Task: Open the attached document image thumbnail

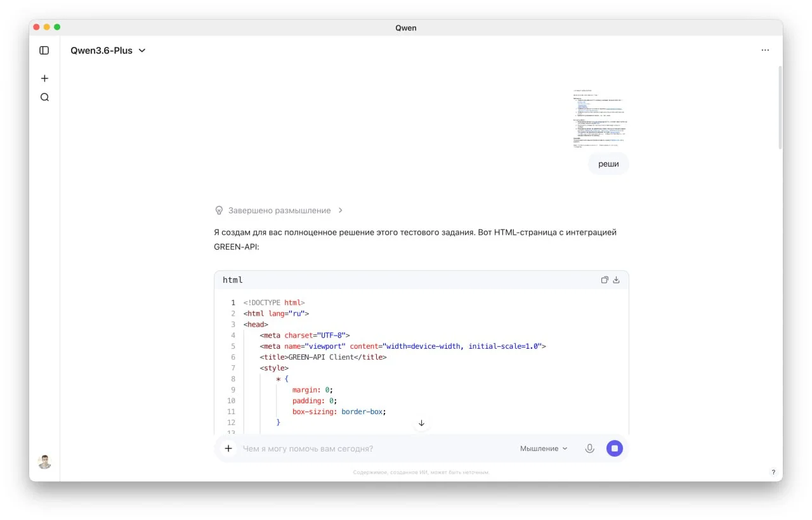Action: (599, 119)
